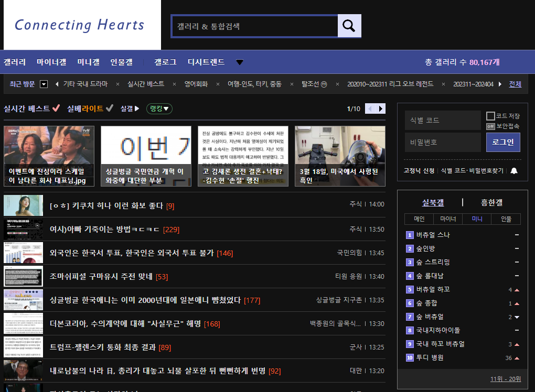Viewport: 535px width, 392px height.
Task: Go to previous page of 실시간 베스트
Action: coord(369,108)
